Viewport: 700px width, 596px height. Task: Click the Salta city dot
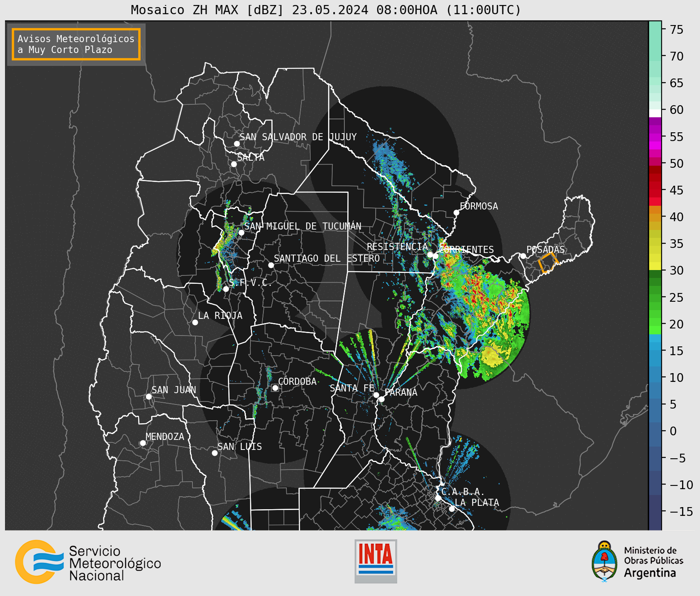click(234, 164)
